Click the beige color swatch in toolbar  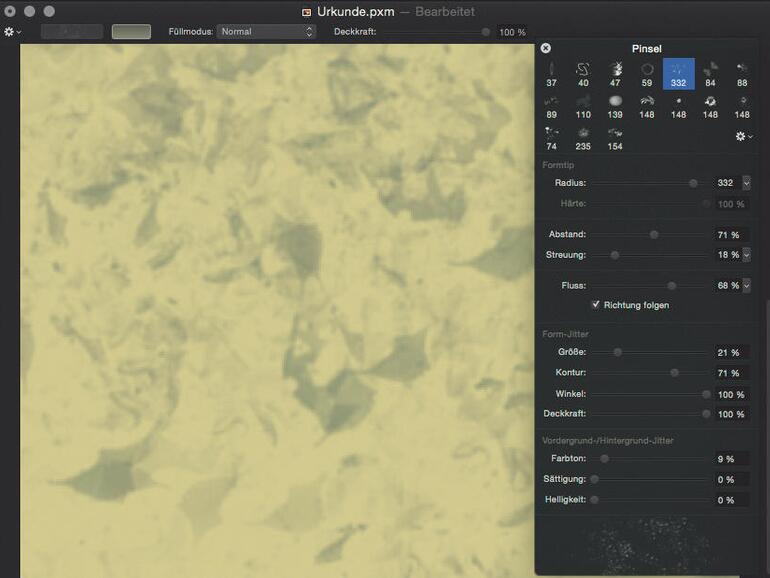[x=131, y=32]
